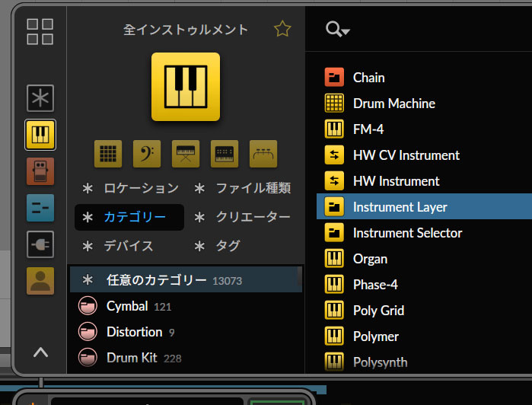
Task: Filter by synthesizer category icon
Action: (225, 154)
